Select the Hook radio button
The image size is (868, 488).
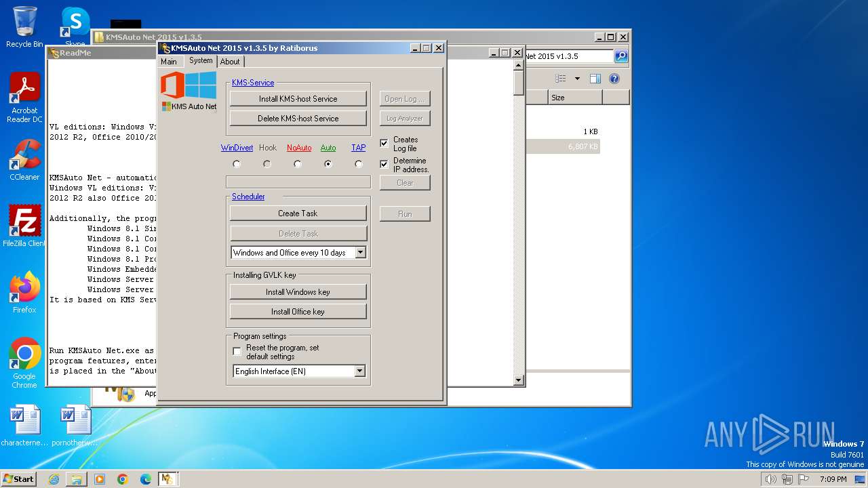[x=267, y=164]
